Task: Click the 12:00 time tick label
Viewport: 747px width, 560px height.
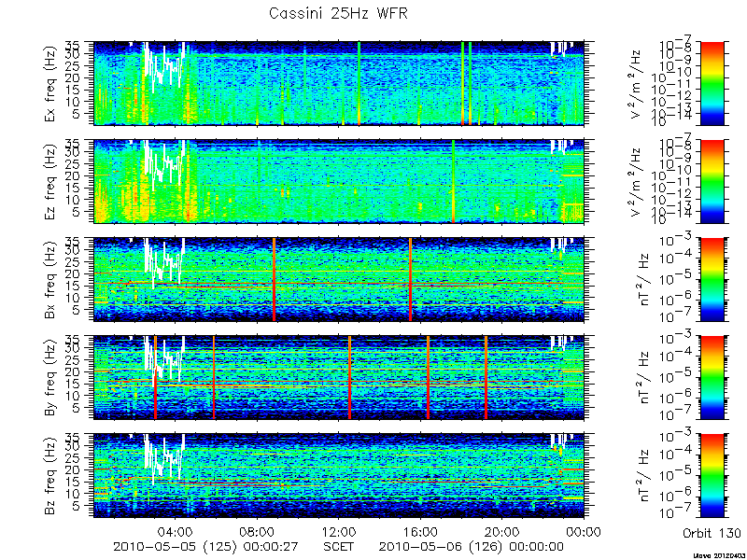Action: point(339,531)
